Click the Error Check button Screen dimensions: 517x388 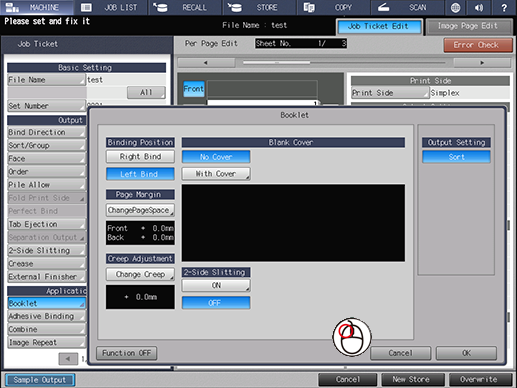tap(478, 45)
